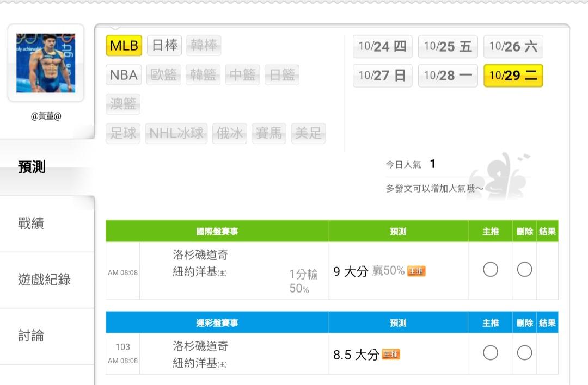Click the orange 主推 badge in 國際盤 row
This screenshot has width=588, height=385.
click(416, 271)
